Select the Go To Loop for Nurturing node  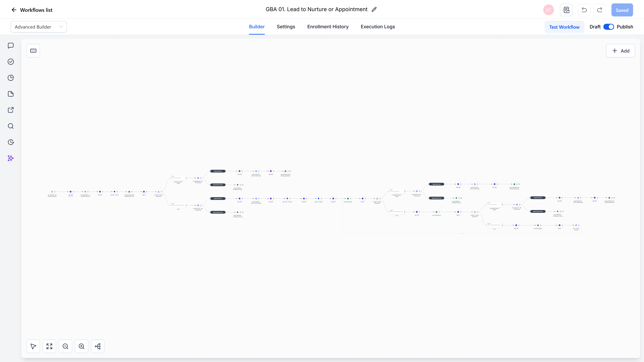(576, 225)
